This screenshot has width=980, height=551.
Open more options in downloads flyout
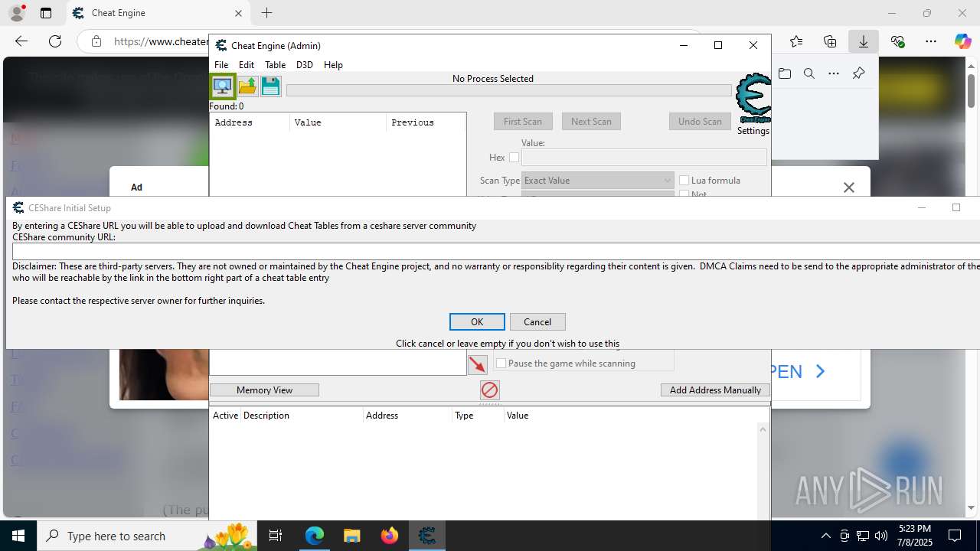click(834, 73)
